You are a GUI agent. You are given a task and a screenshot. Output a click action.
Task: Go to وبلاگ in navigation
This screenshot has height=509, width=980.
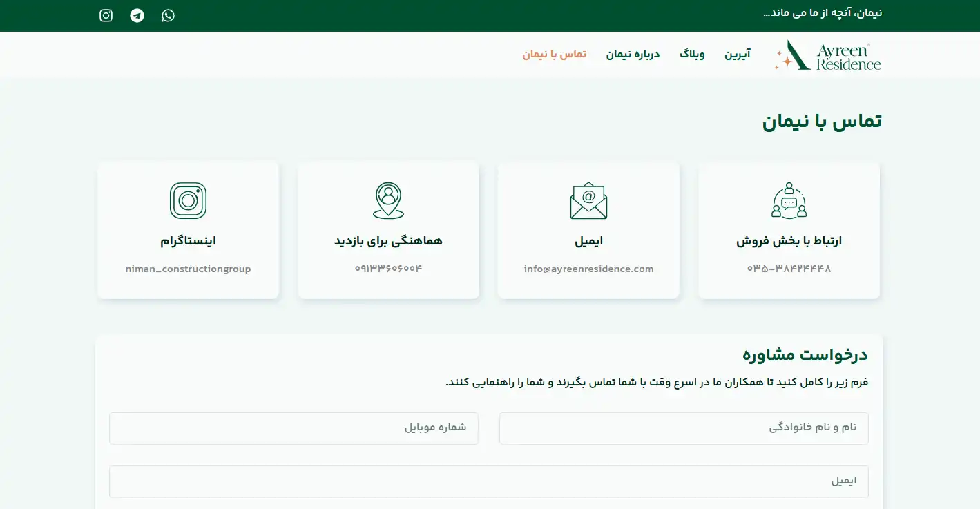coord(692,55)
